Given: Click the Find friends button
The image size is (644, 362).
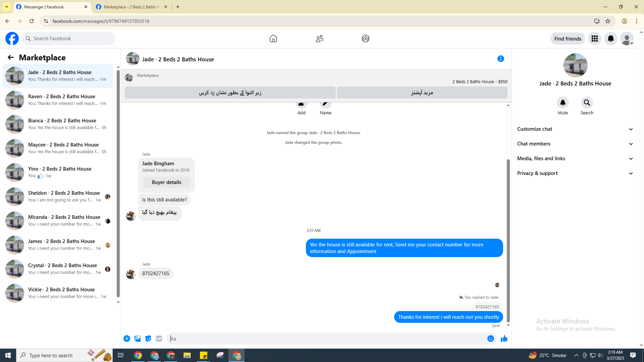Looking at the screenshot, I should pyautogui.click(x=568, y=39).
